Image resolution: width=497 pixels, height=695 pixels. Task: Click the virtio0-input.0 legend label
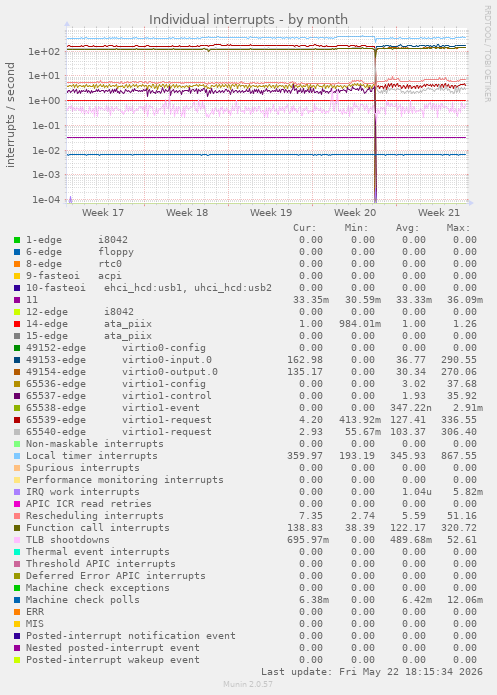[x=167, y=360]
